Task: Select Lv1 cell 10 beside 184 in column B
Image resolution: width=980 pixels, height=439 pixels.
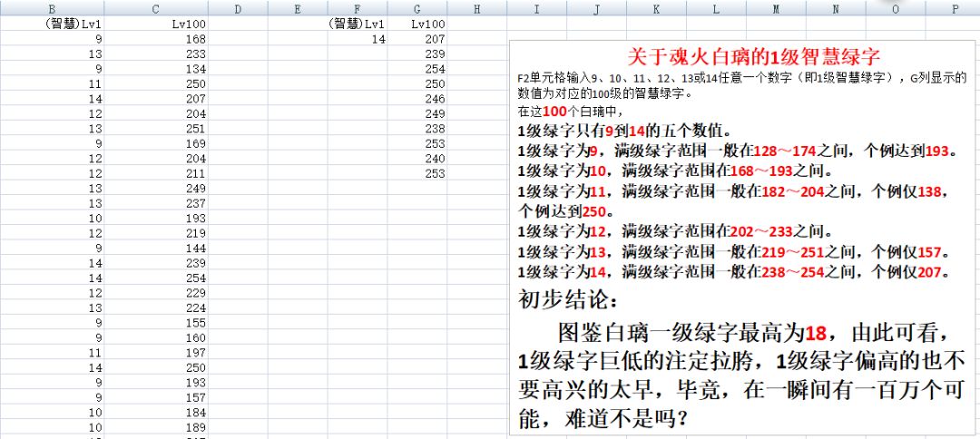Action: [52, 413]
